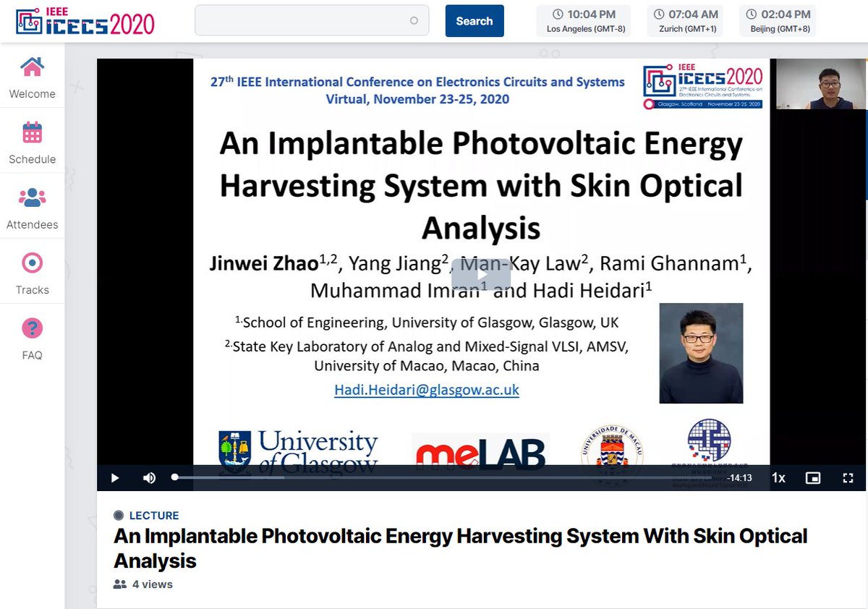Change playback speed 1x

pos(778,477)
